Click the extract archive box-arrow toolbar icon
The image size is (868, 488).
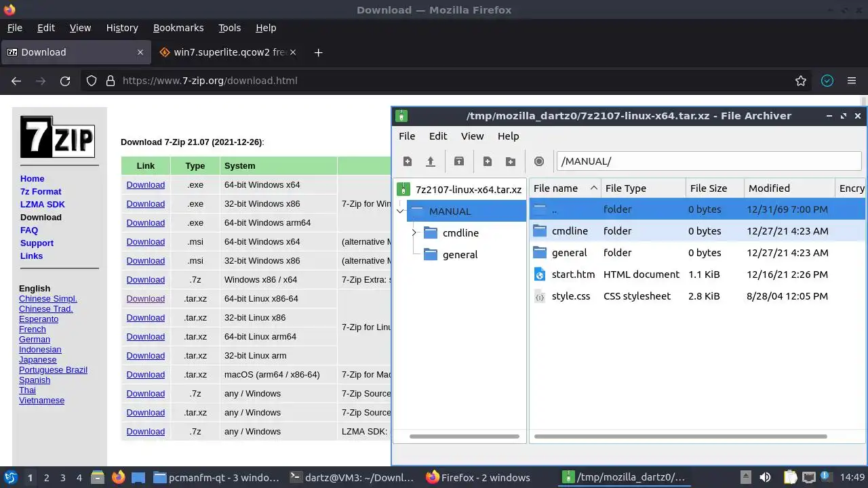pyautogui.click(x=459, y=161)
